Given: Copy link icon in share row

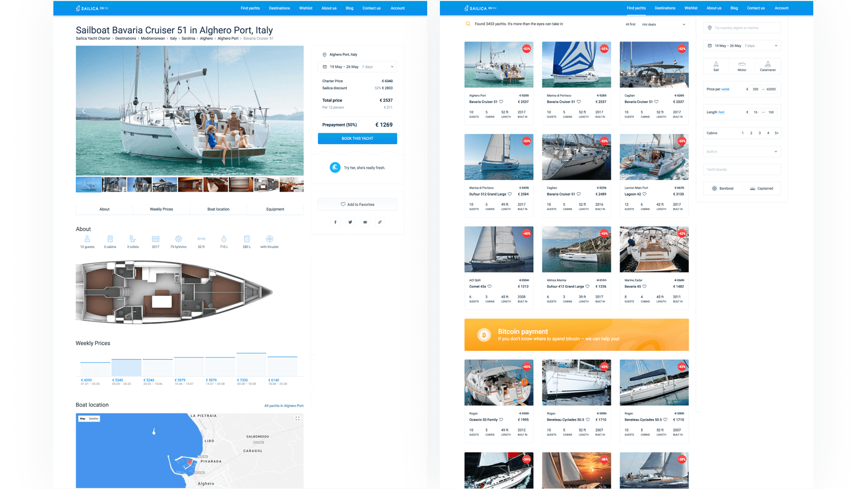Looking at the screenshot, I should [380, 222].
